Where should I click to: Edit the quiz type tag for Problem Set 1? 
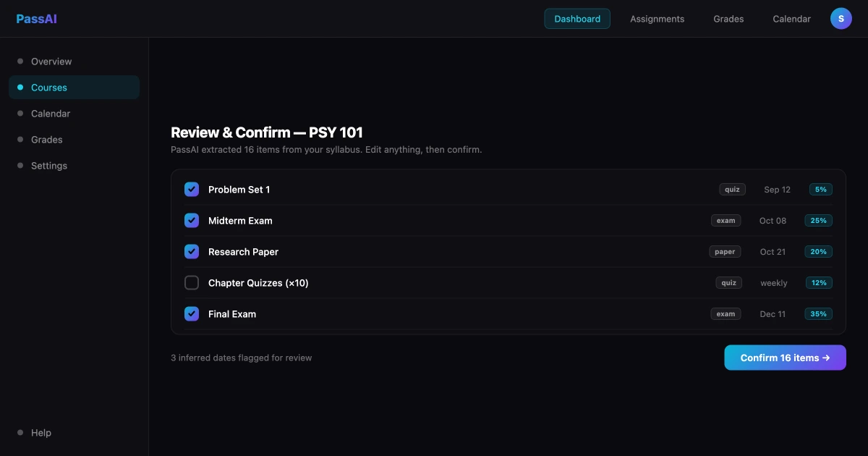click(x=733, y=190)
